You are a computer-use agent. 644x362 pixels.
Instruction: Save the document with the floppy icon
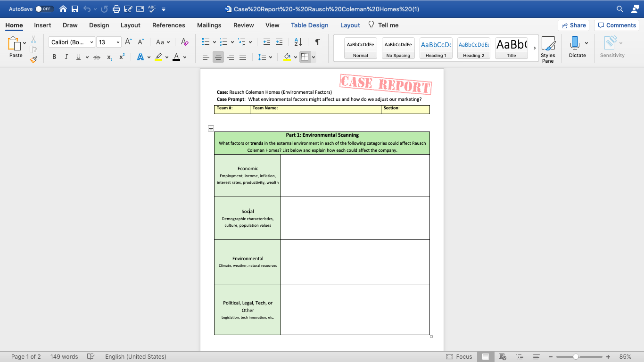pos(75,9)
